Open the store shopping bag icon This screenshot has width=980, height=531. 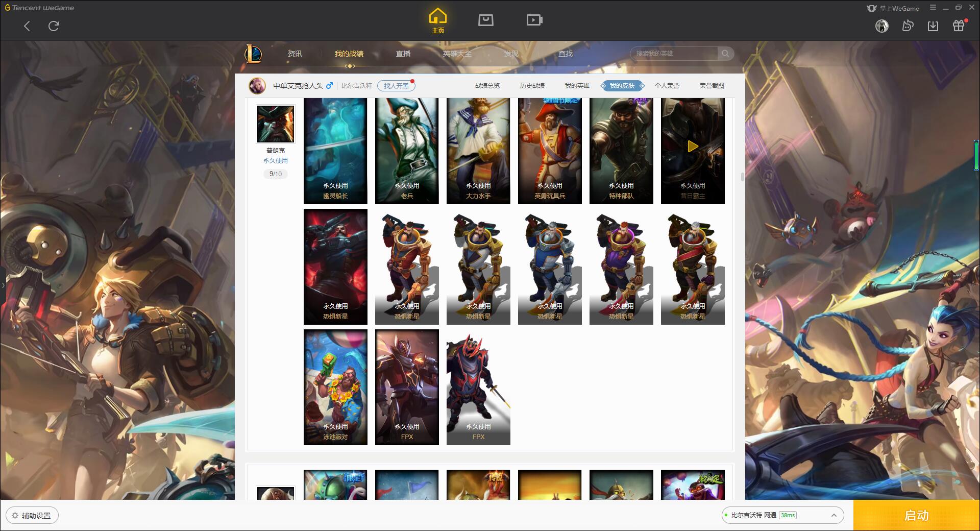pyautogui.click(x=485, y=20)
